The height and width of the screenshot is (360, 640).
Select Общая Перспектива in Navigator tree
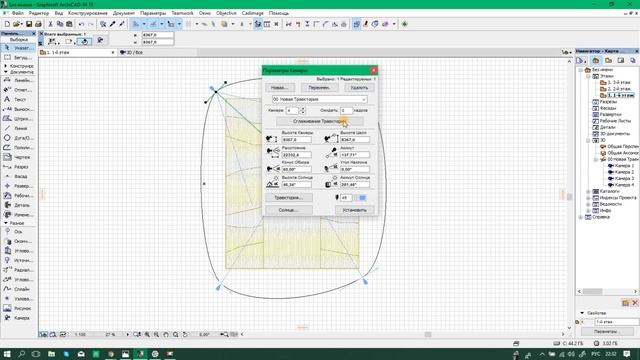619,147
